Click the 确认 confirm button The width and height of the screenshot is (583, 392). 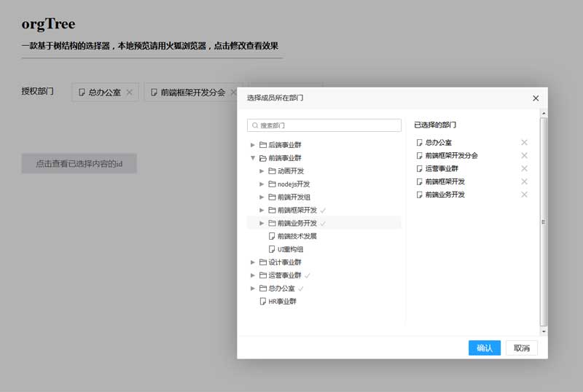pyautogui.click(x=485, y=348)
